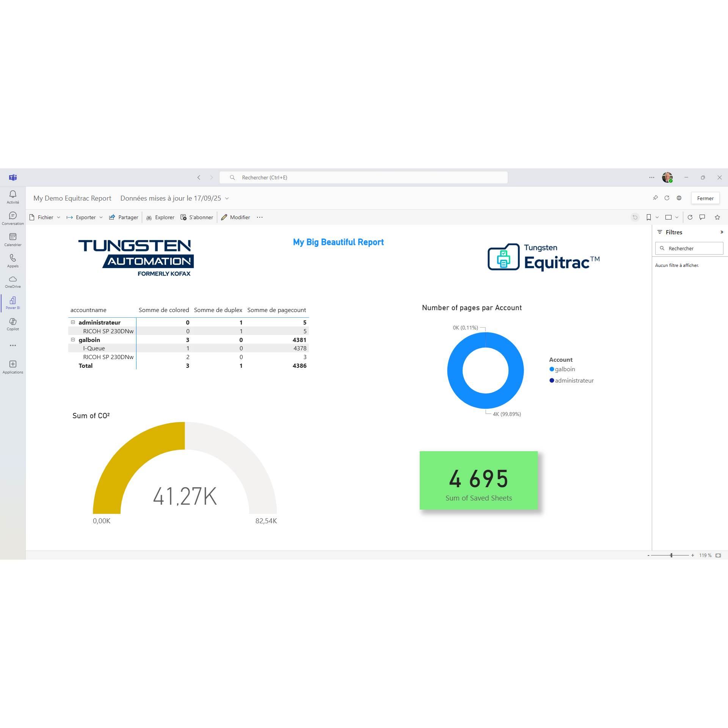Viewport: 728px width, 728px height.
Task: Open the comments speech-bubble icon
Action: (702, 217)
